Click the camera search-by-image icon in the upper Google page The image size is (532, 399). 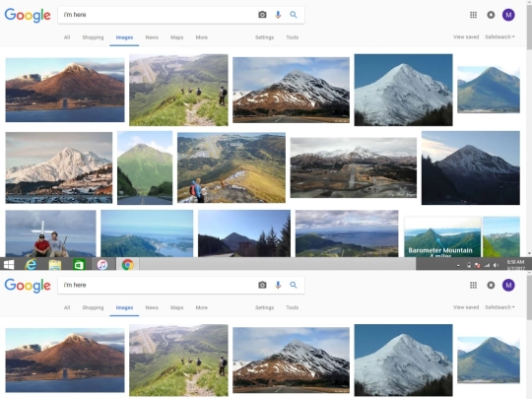coord(262,15)
